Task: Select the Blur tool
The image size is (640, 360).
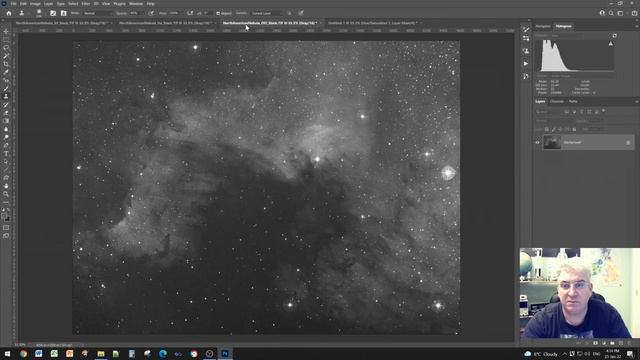Action: click(6, 129)
